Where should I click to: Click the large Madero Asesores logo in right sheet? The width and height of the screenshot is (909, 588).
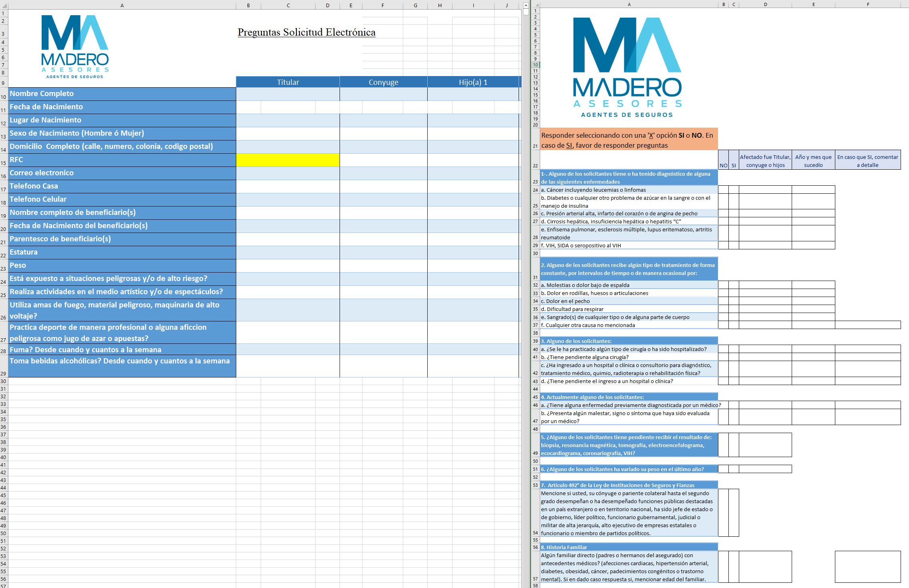pos(627,68)
